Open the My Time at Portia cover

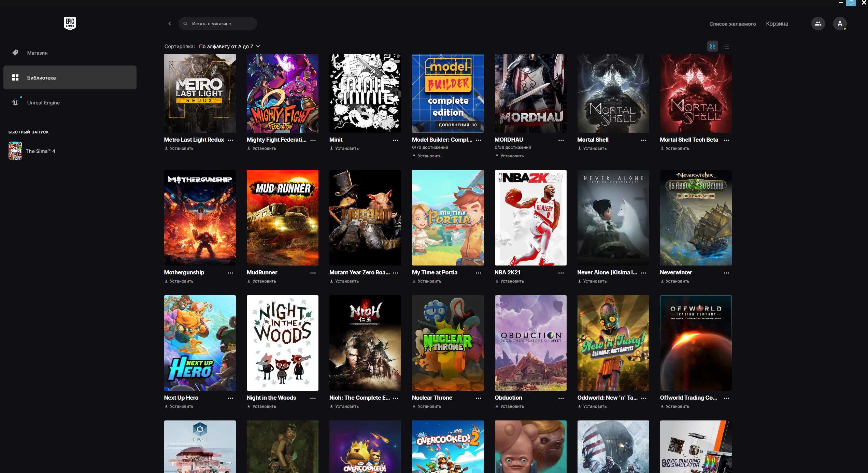(448, 217)
